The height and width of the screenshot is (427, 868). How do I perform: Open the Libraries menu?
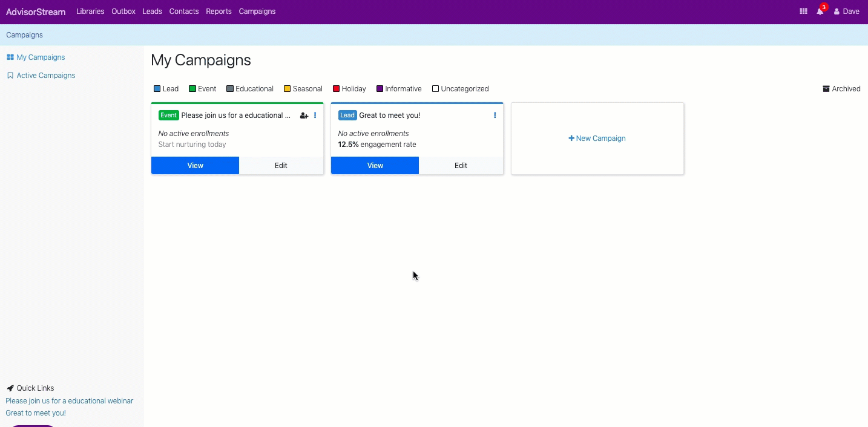pos(90,11)
